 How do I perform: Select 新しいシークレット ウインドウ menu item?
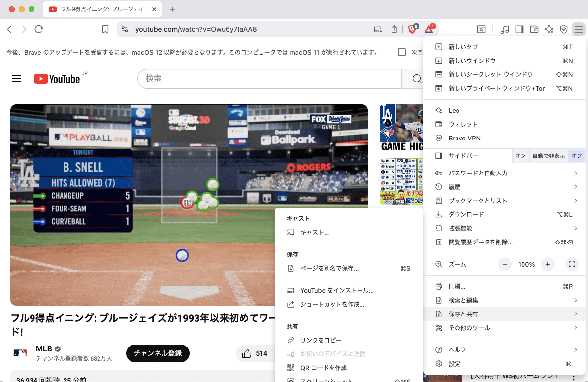point(505,74)
